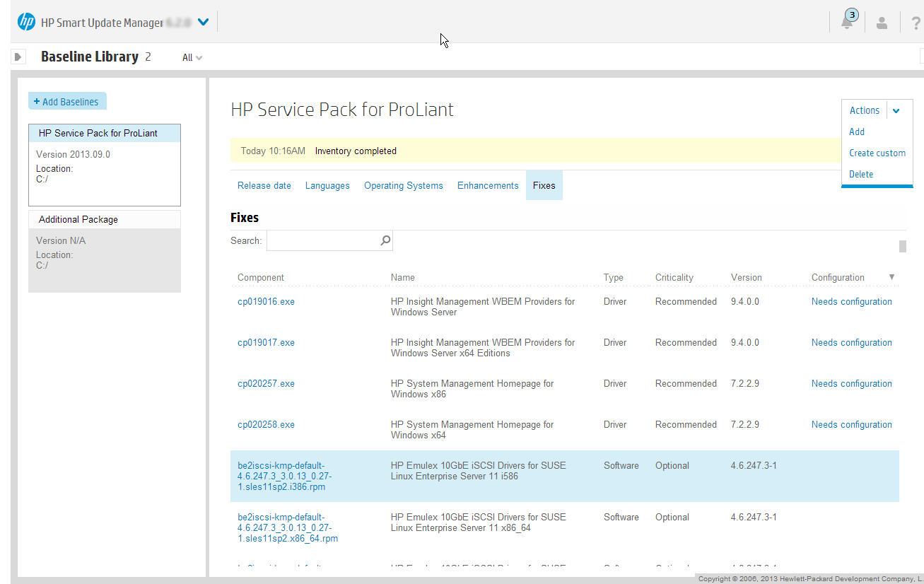This screenshot has height=584, width=924.
Task: Choose Add from the Actions menu
Action: [857, 132]
